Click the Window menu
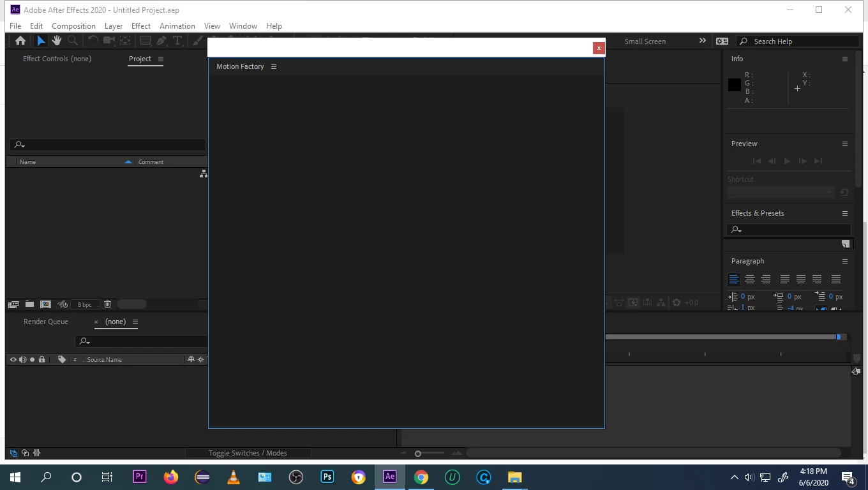This screenshot has height=490, width=868. tap(243, 26)
